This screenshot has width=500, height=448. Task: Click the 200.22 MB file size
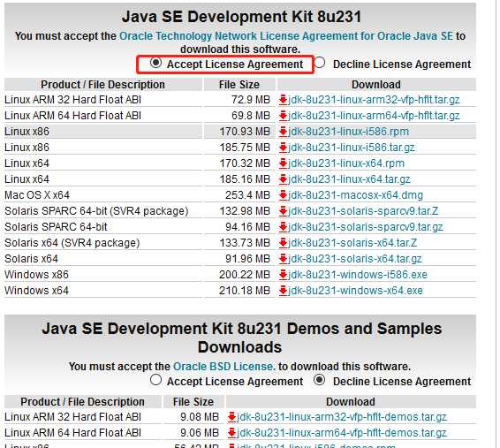click(x=245, y=275)
